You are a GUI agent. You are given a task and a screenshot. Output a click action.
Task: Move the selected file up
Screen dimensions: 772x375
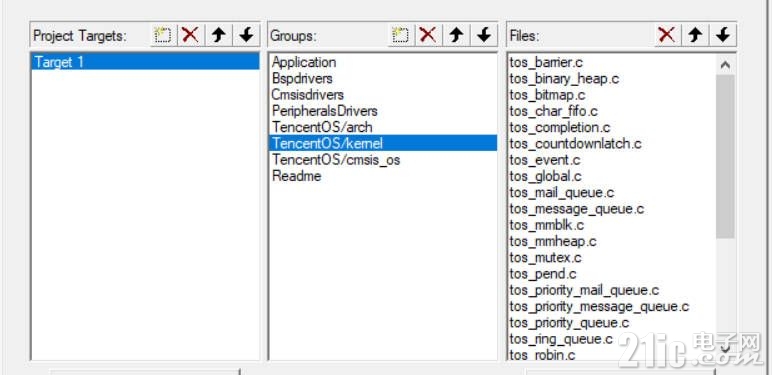(x=695, y=35)
